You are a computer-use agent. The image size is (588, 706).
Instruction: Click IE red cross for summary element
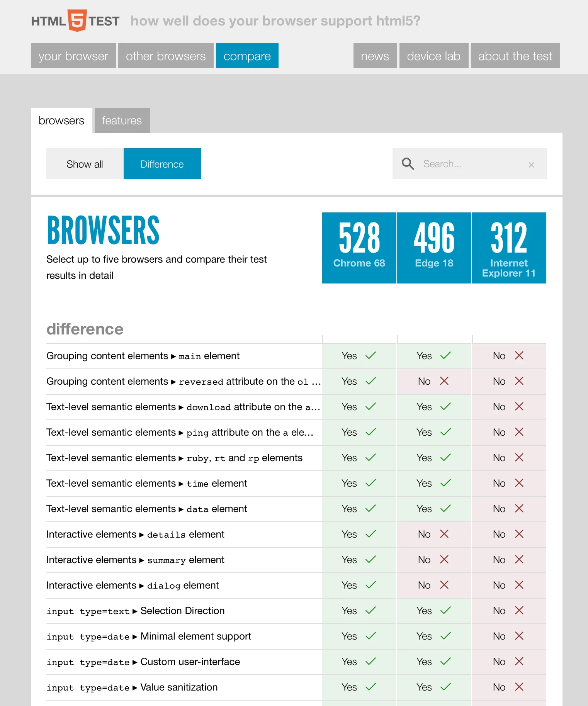click(x=519, y=559)
